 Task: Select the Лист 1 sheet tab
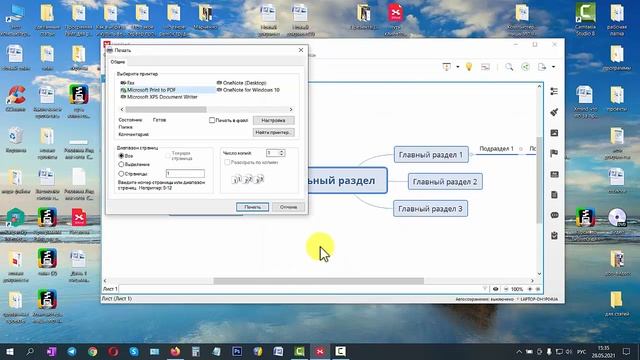pyautogui.click(x=110, y=289)
